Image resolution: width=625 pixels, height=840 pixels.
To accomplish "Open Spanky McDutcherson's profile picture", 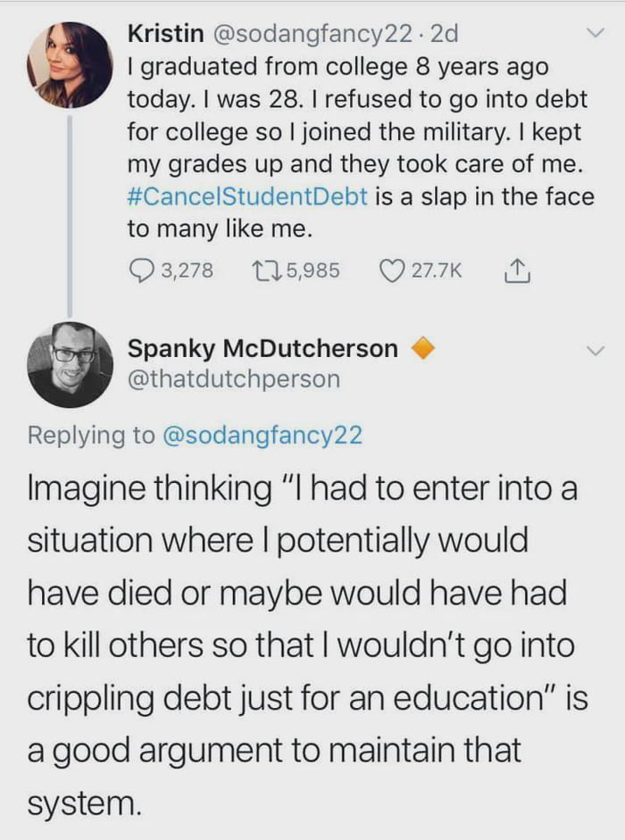I will click(x=70, y=365).
